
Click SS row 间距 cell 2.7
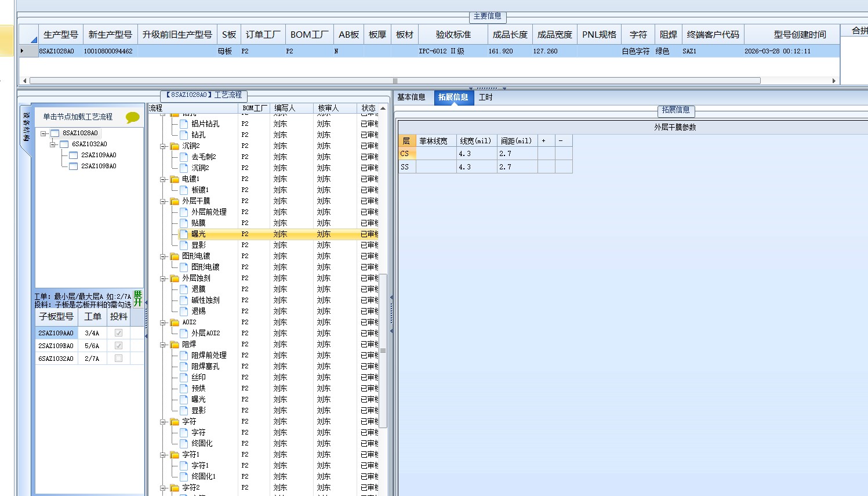(517, 167)
